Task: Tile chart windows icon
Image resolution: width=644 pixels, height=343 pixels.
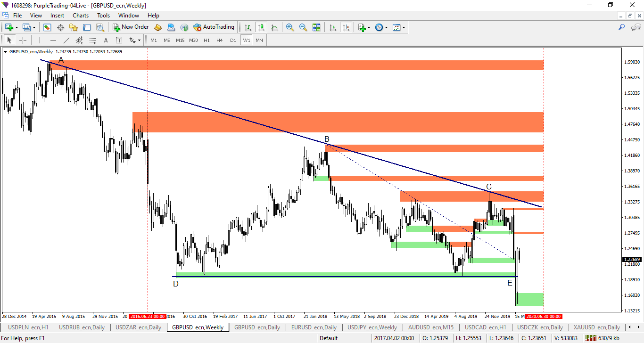Action: pyautogui.click(x=316, y=27)
